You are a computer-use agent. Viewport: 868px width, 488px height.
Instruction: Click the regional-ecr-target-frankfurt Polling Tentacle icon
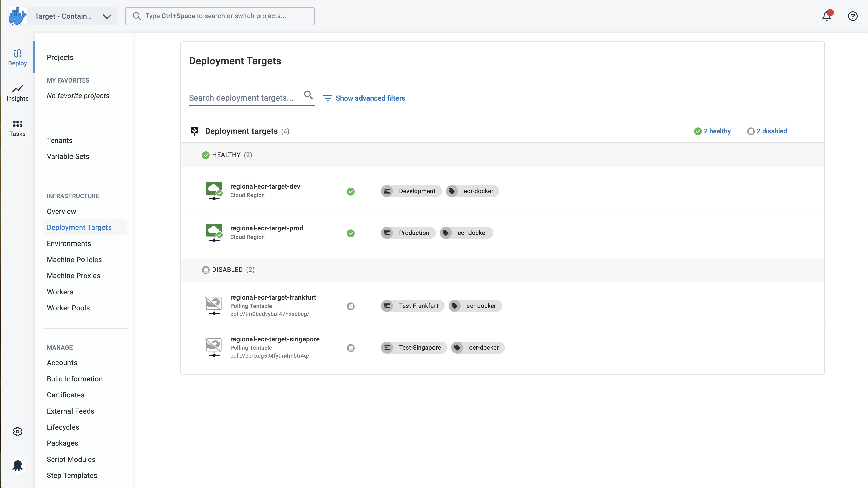point(214,305)
